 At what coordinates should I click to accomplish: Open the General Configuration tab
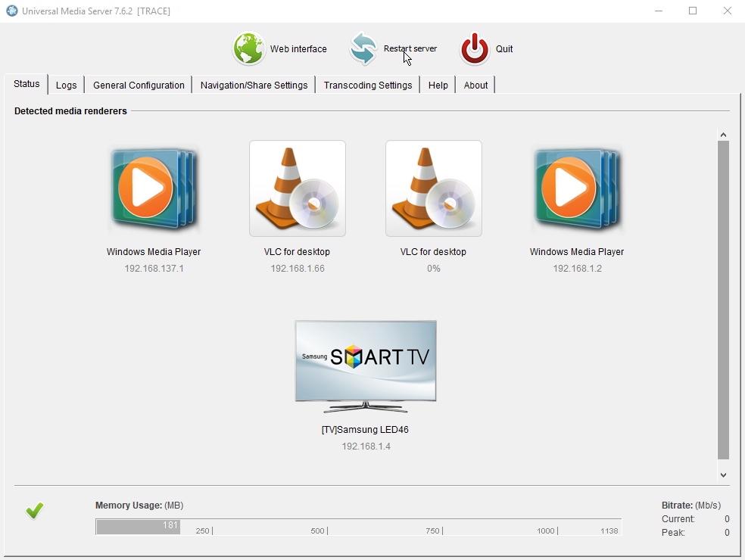coord(139,85)
